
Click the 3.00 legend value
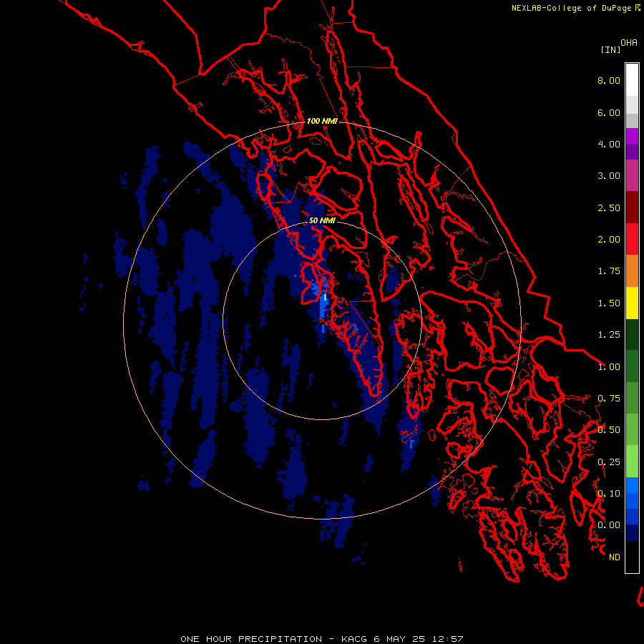click(x=609, y=176)
